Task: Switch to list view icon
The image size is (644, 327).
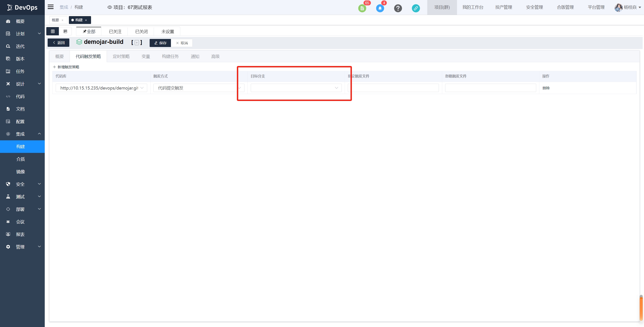Action: tap(53, 31)
